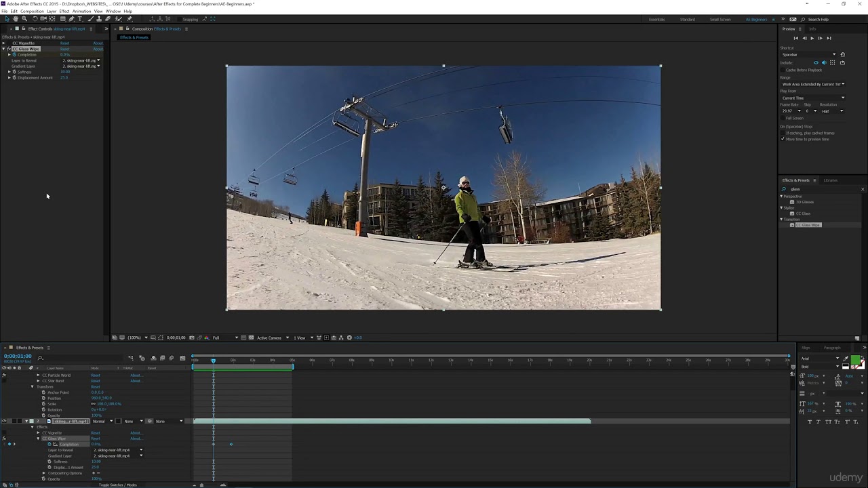Check If caching, play cached frames
Viewport: 868px width, 488px height.
pos(783,133)
